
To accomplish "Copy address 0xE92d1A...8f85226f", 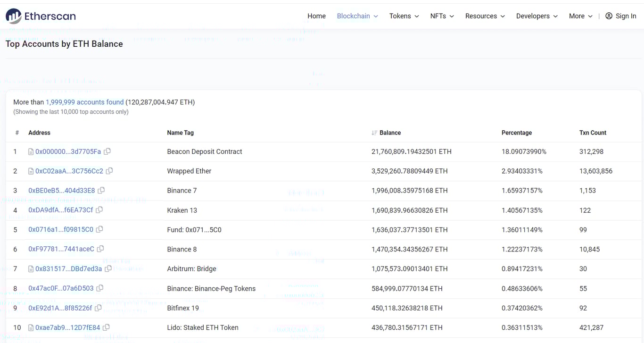I will tap(98, 308).
